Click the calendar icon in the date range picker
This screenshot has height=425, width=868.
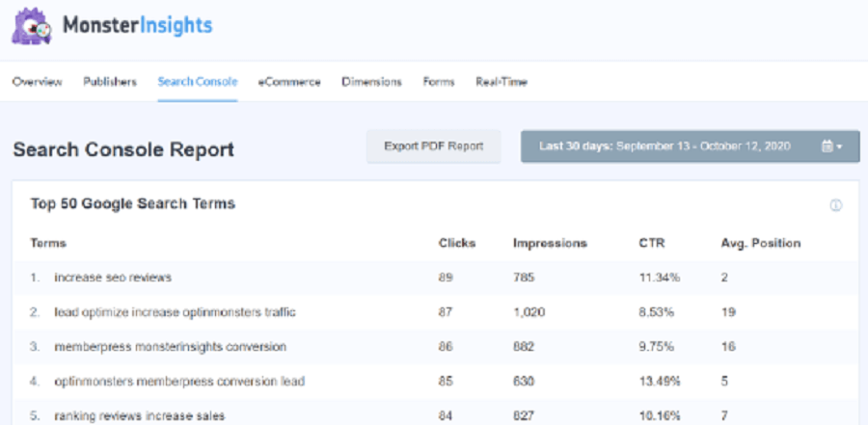coord(827,146)
